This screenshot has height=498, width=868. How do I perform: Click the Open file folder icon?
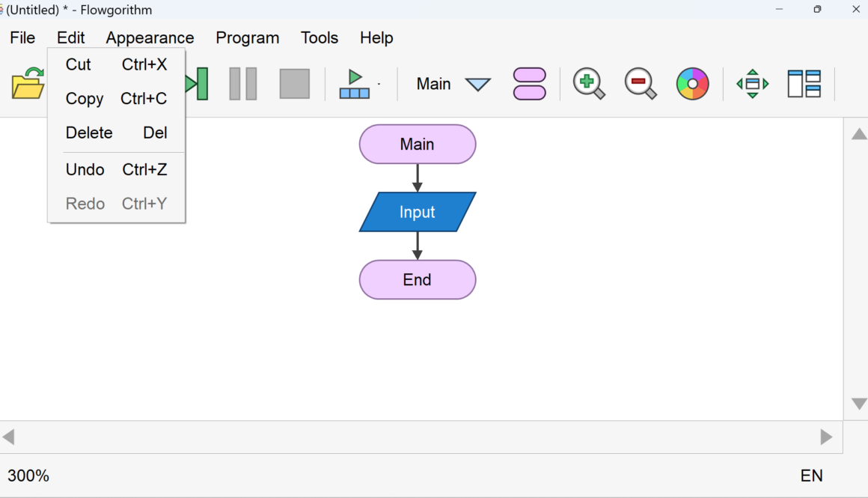(28, 84)
